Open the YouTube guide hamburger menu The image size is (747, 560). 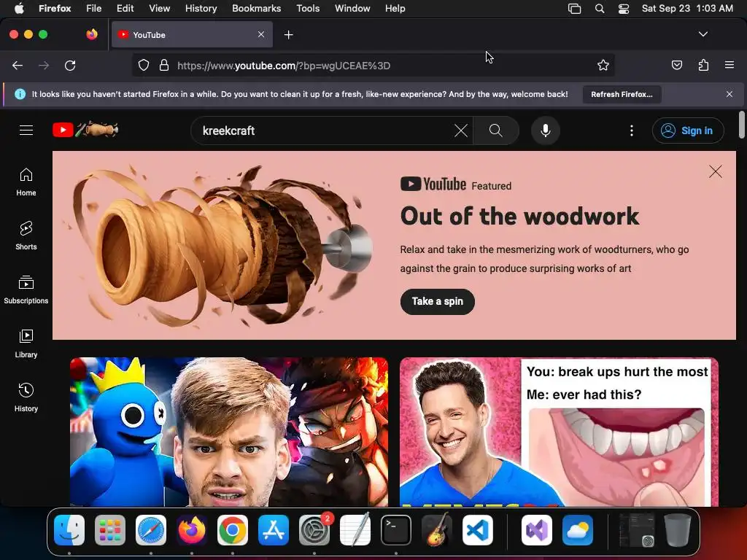coord(26,130)
